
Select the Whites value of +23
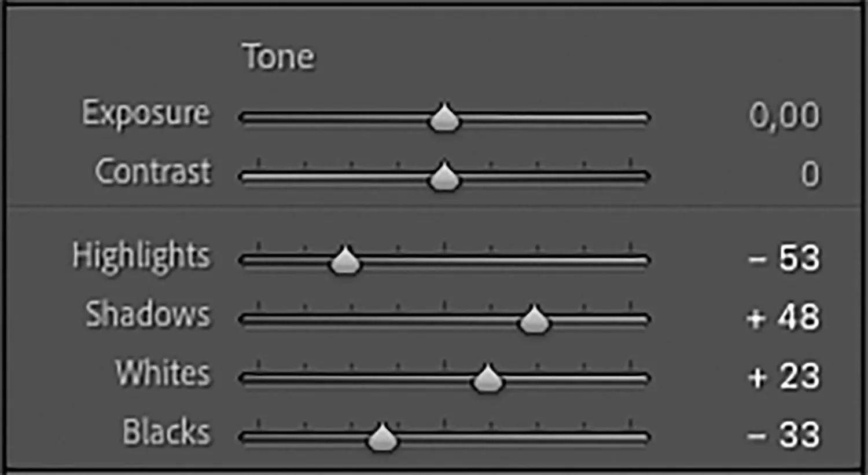click(x=784, y=377)
